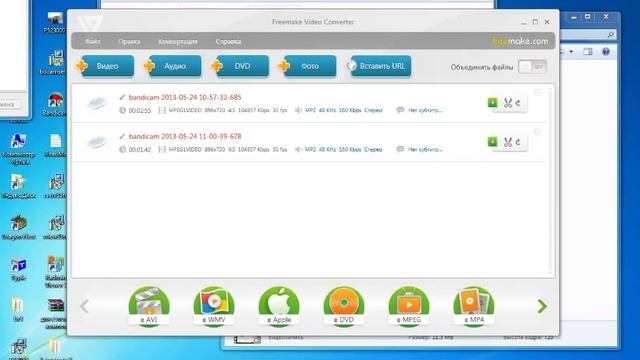Viewport: 640px width, 360px height.
Task: Show next output formats with green arrow
Action: (x=542, y=306)
